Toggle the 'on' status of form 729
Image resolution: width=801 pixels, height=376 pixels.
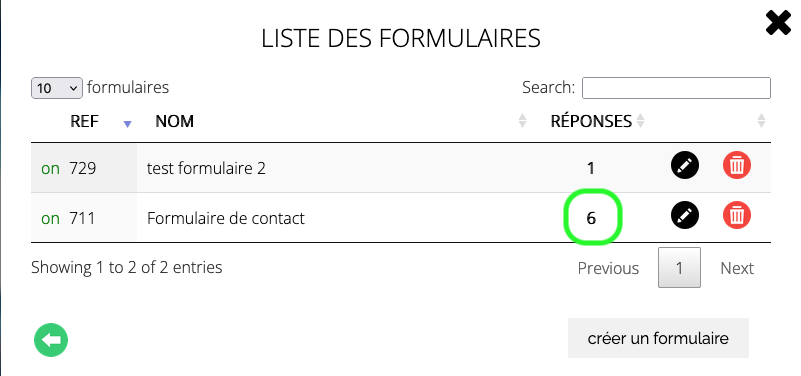pos(50,168)
